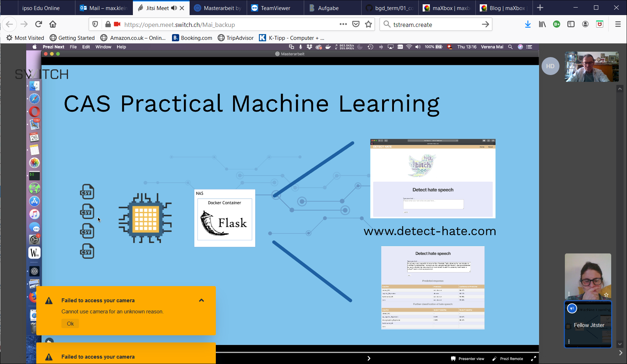Image resolution: width=627 pixels, height=364 pixels.
Task: Click the Spotlight search icon in shared menu bar
Action: point(510,47)
